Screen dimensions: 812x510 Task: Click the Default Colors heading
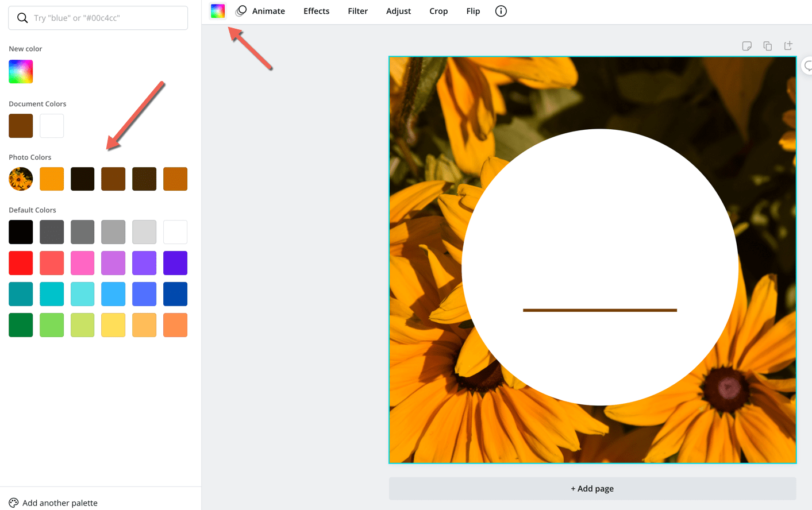point(32,210)
